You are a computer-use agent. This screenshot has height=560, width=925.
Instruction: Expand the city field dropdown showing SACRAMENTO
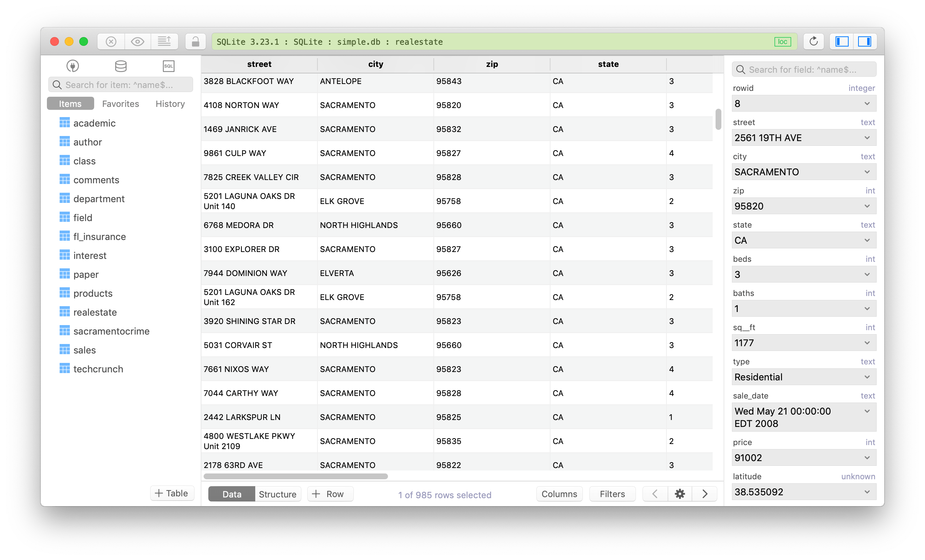click(867, 172)
